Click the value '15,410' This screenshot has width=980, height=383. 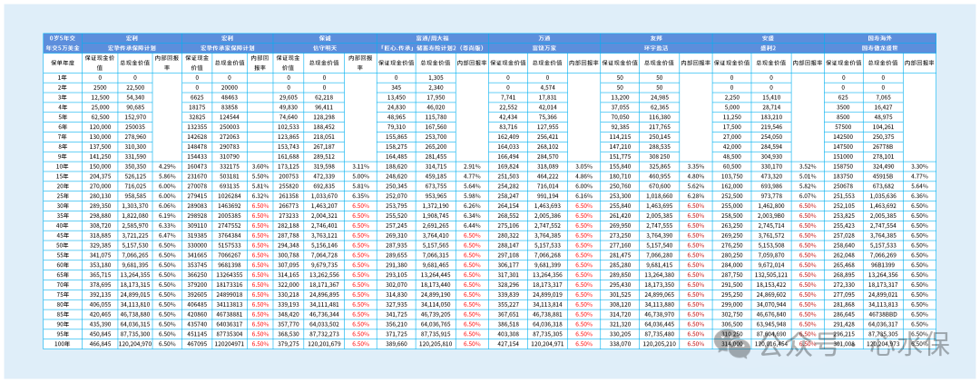772,98
